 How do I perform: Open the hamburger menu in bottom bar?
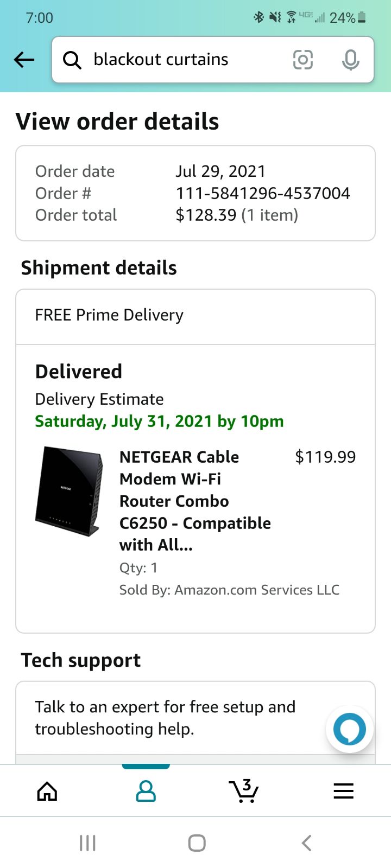343,792
